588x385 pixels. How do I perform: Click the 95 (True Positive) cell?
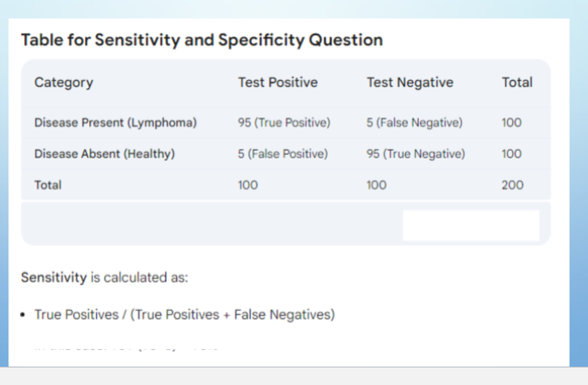[284, 122]
